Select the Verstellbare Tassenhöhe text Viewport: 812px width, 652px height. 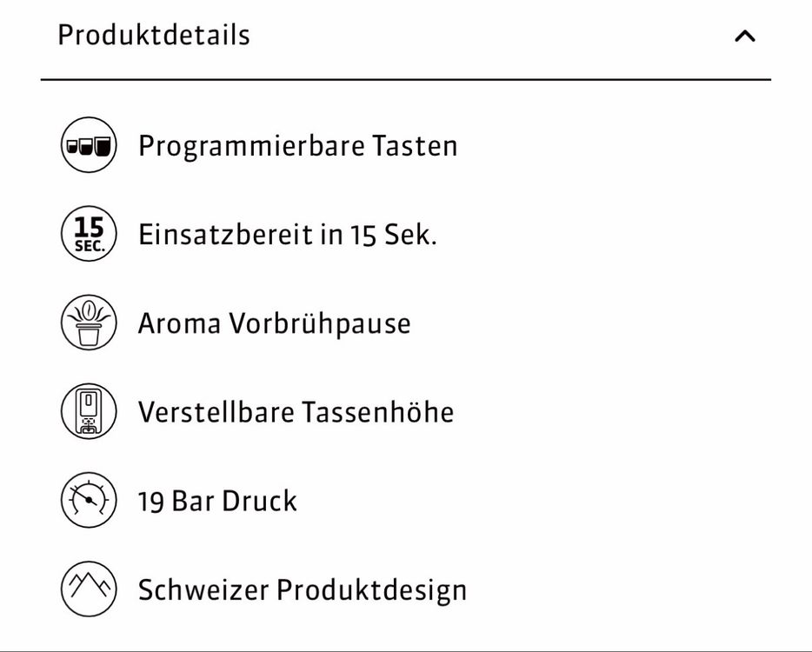click(x=296, y=412)
